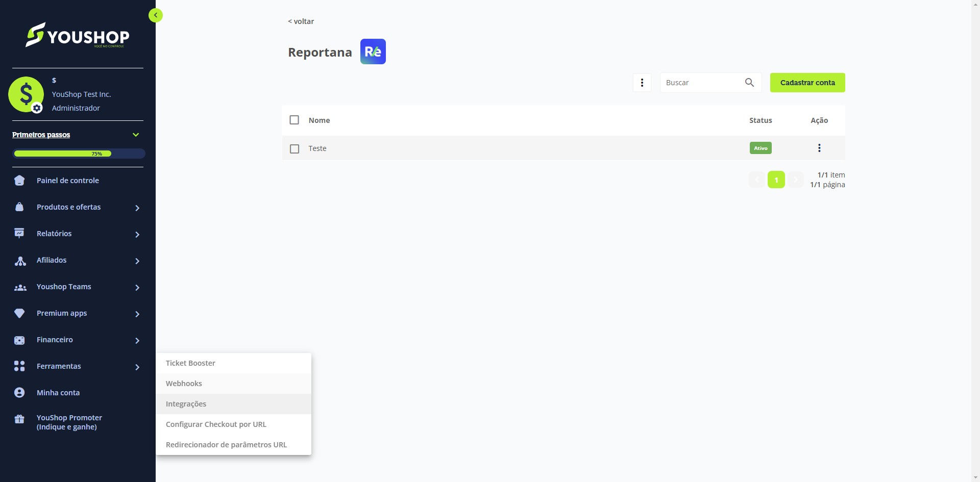Open the three-dot menu beside the search box

point(642,83)
